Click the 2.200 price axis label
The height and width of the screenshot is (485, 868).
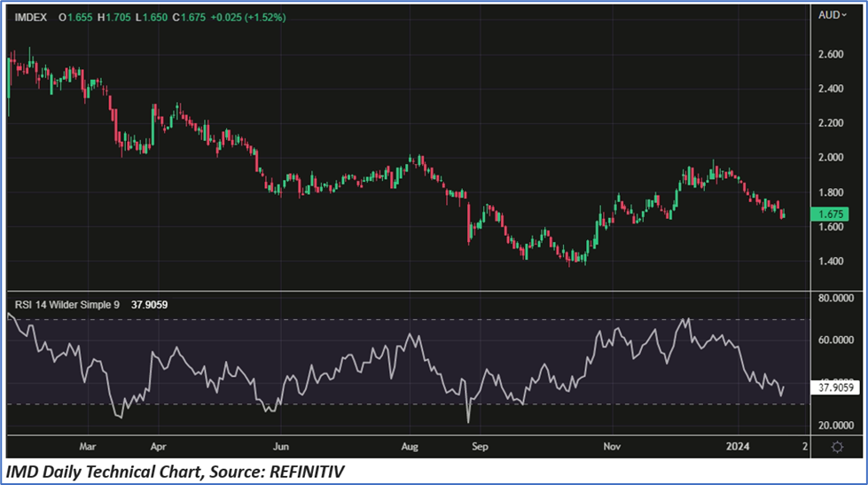831,123
